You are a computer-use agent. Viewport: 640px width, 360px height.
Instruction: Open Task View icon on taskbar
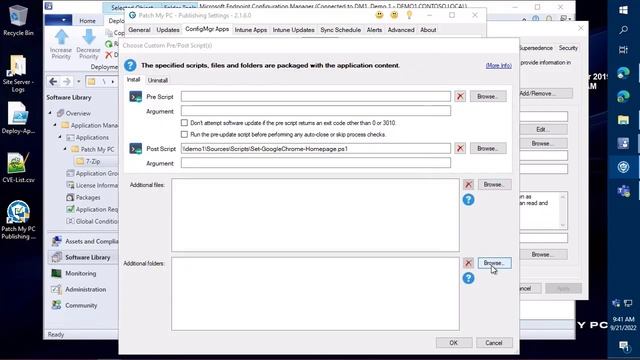click(x=623, y=50)
